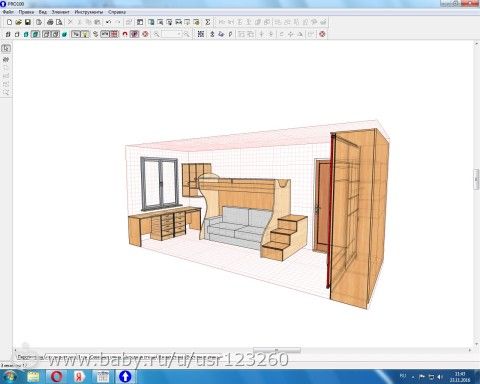
Task: Open the Правка menu
Action: point(26,12)
